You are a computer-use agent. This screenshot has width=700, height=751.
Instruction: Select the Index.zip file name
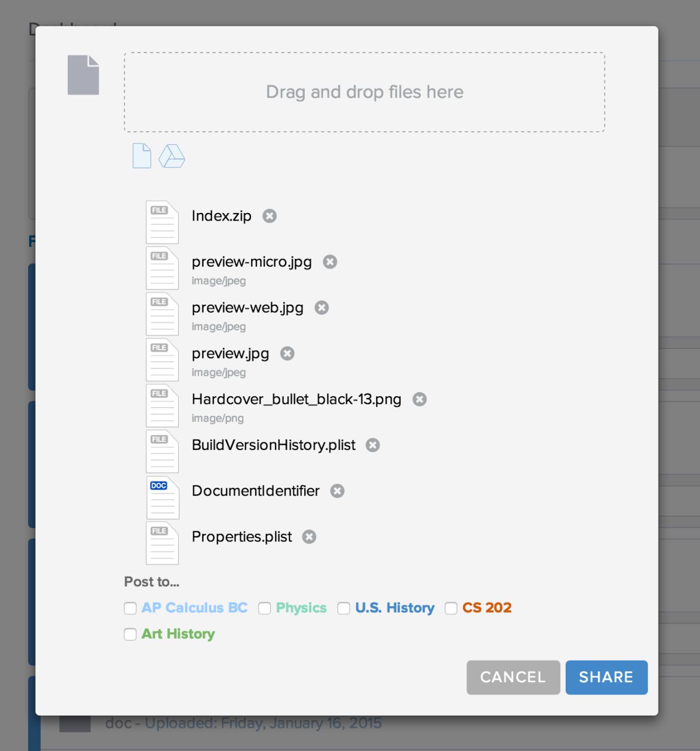tap(221, 216)
